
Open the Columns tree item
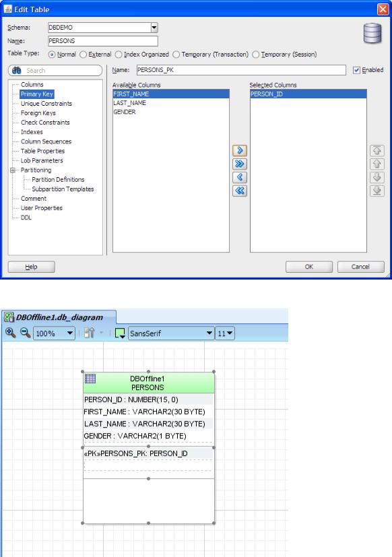[x=32, y=85]
